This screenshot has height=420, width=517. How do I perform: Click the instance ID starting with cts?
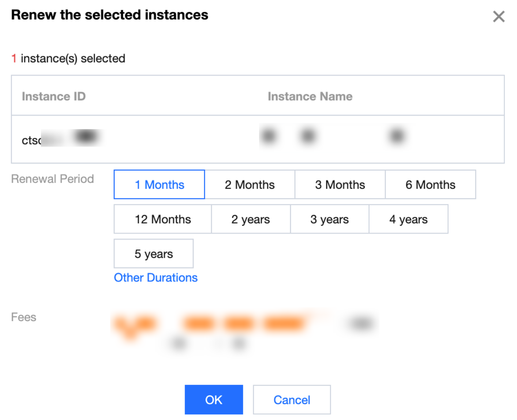tap(60, 139)
